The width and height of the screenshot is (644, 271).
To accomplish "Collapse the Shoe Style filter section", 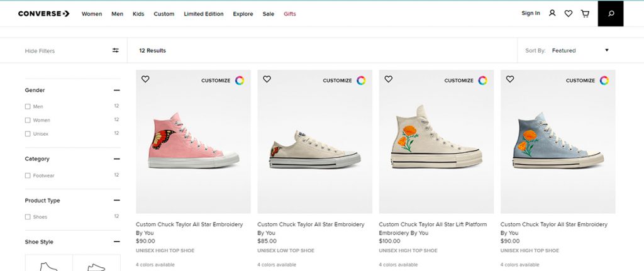I will pos(117,242).
